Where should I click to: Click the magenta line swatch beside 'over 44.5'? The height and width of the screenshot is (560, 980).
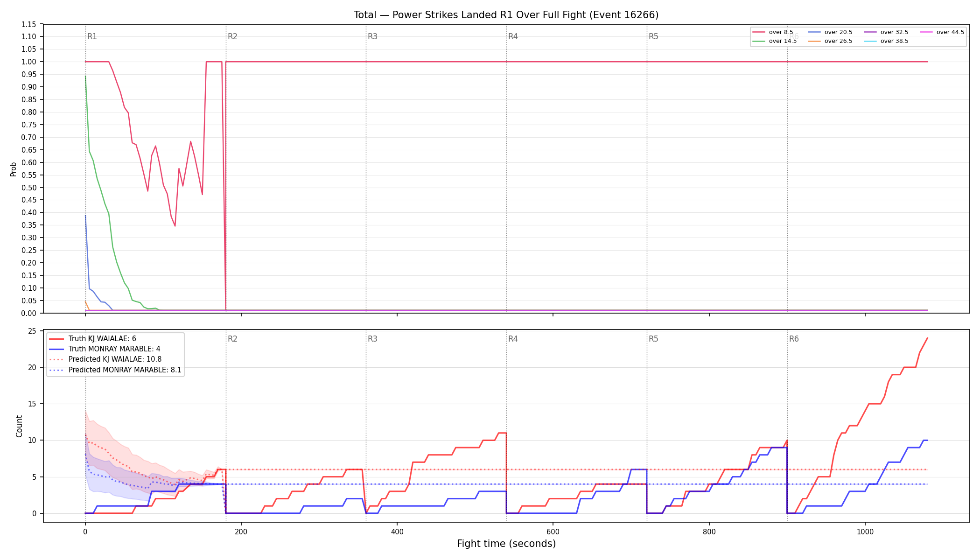[x=926, y=32]
